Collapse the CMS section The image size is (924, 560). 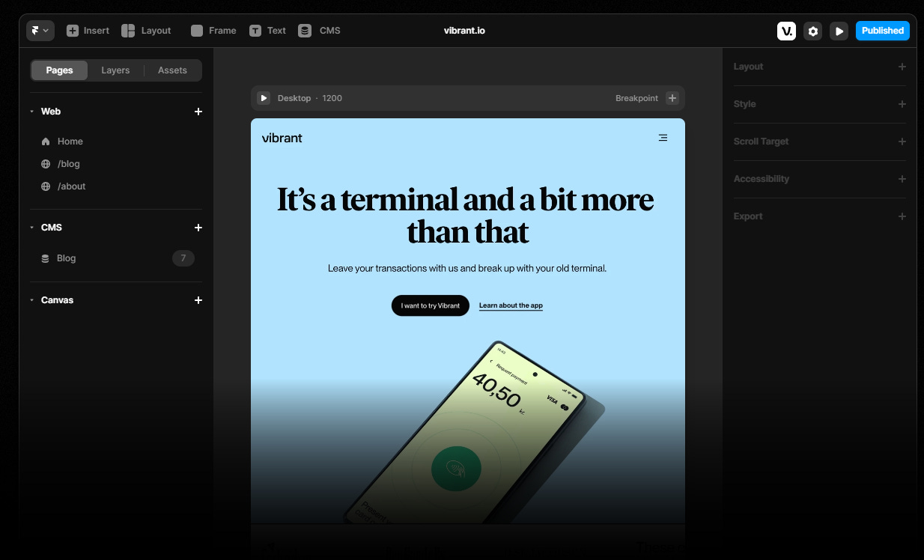[x=32, y=228]
